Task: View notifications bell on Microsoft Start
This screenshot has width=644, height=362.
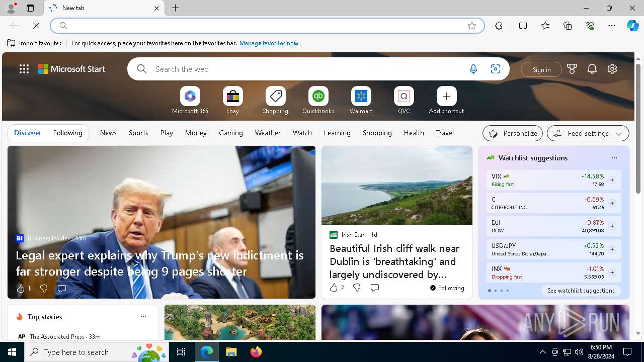Action: point(592,69)
